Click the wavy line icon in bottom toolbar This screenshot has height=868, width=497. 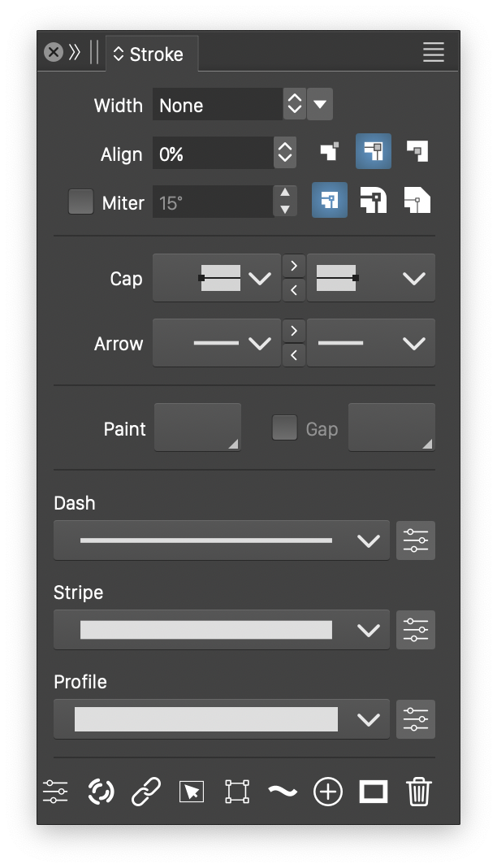[x=283, y=791]
